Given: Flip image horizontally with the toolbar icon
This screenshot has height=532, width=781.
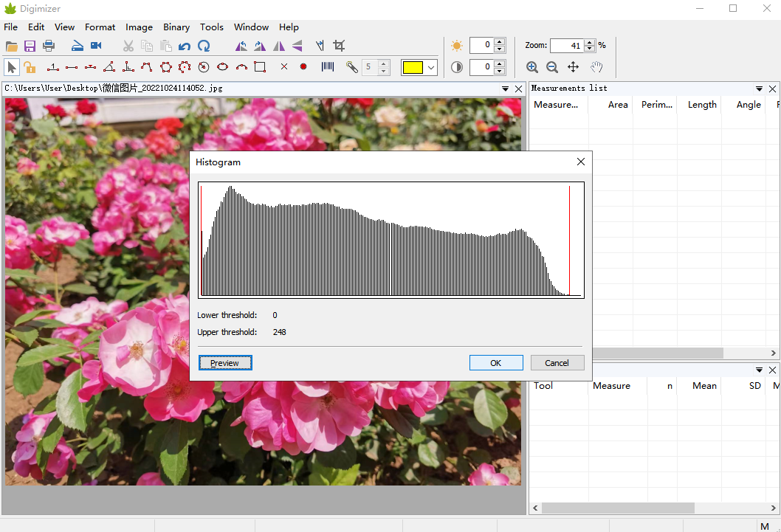Looking at the screenshot, I should 279,46.
